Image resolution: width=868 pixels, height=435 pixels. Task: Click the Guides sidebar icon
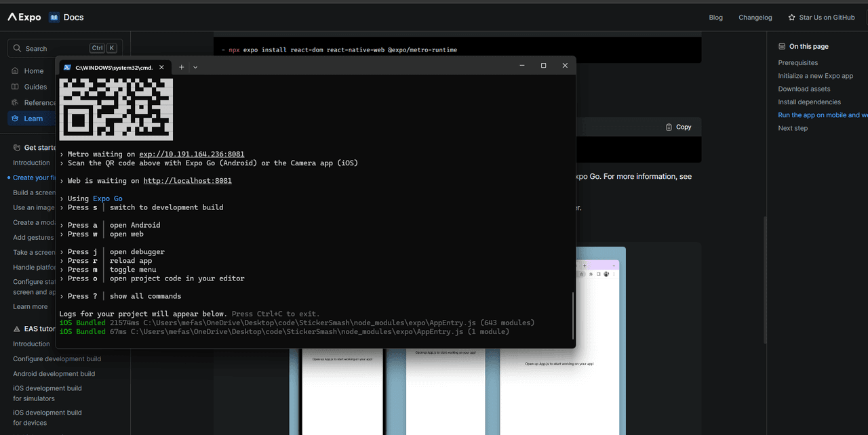pyautogui.click(x=15, y=87)
